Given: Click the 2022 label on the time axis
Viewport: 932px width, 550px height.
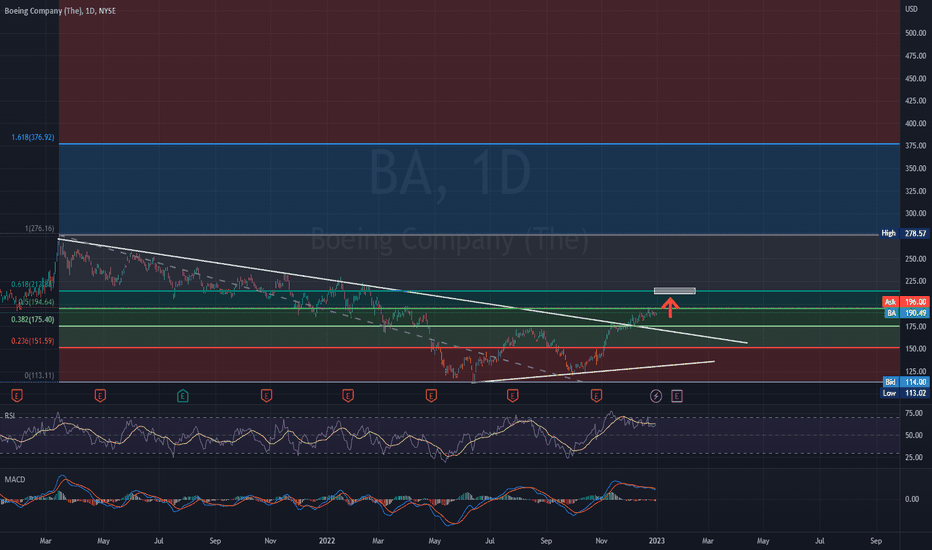Looking at the screenshot, I should click(327, 541).
